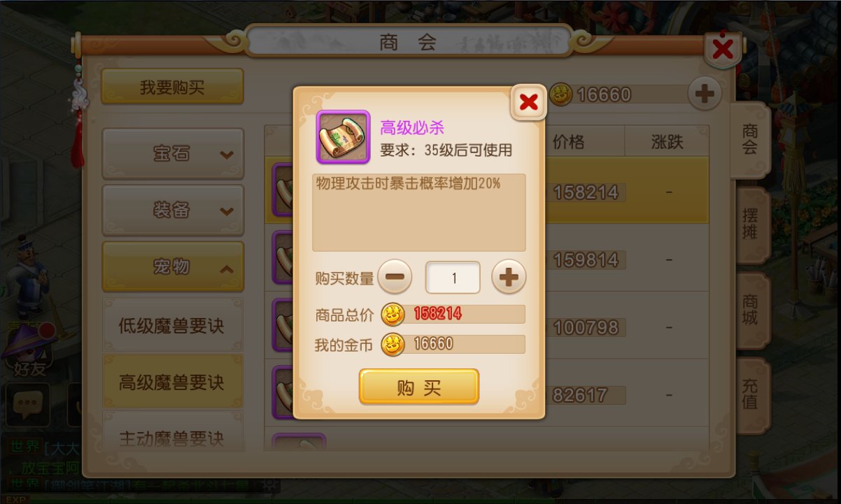The image size is (841, 504).
Task: Collapse the 宠物 category
Action: coord(173,267)
